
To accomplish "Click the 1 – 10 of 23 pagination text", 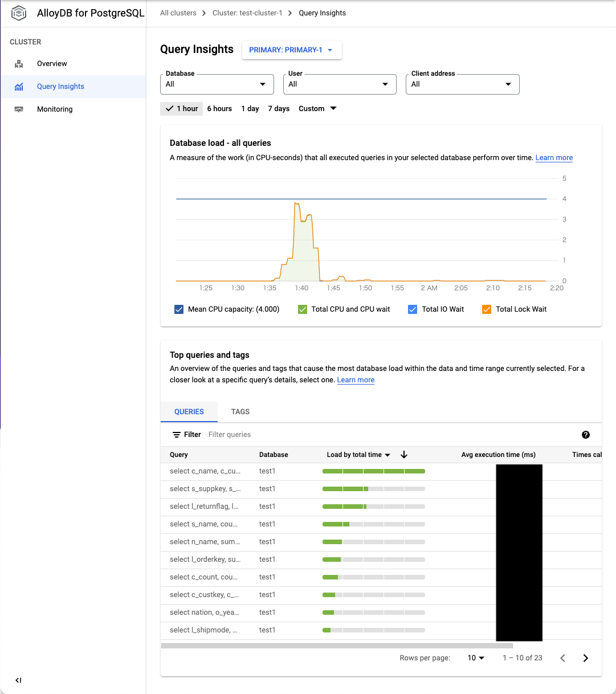I will [523, 658].
